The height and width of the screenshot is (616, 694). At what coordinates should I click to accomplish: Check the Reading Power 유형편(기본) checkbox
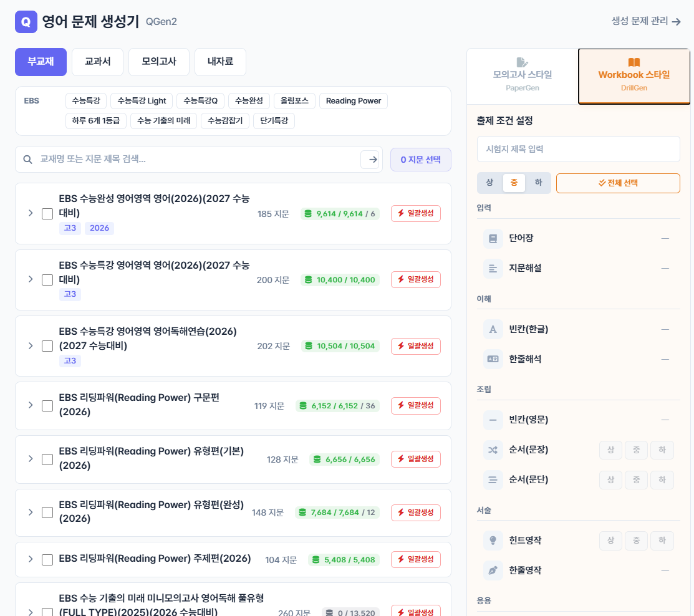click(x=47, y=460)
